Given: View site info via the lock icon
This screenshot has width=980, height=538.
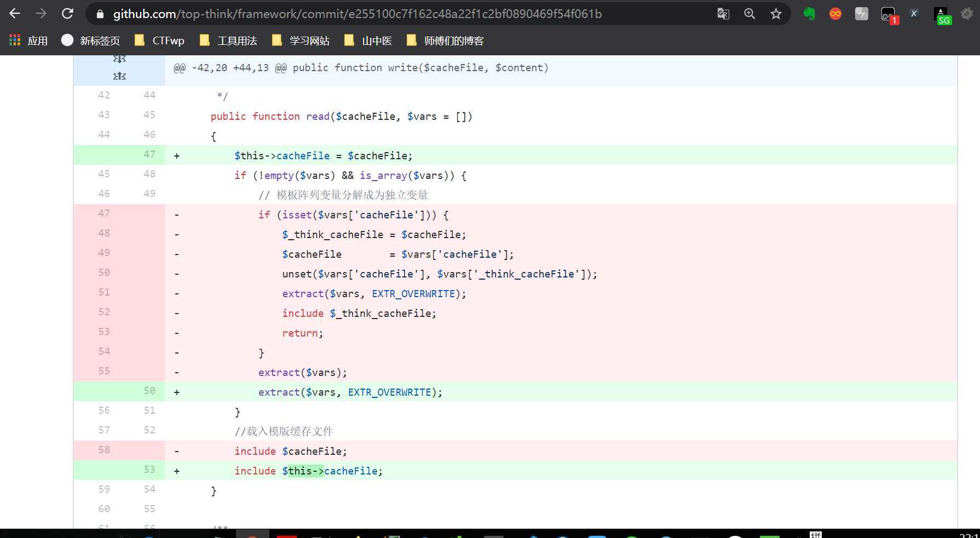Looking at the screenshot, I should click(x=100, y=14).
